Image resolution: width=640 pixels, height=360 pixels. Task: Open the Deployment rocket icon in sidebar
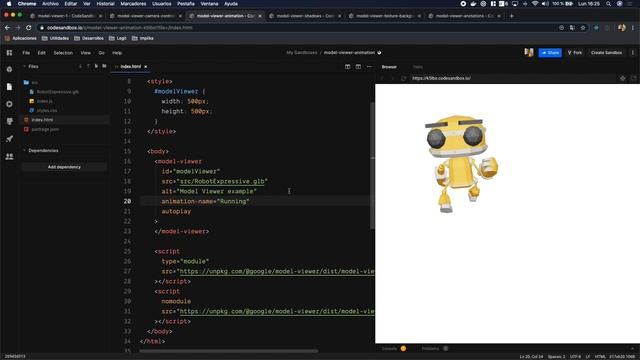tap(9, 139)
